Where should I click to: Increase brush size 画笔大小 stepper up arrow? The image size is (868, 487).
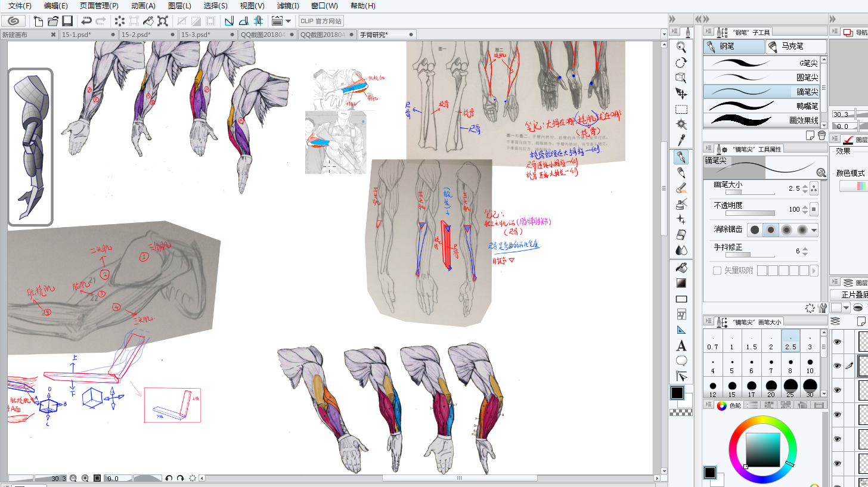pyautogui.click(x=805, y=185)
